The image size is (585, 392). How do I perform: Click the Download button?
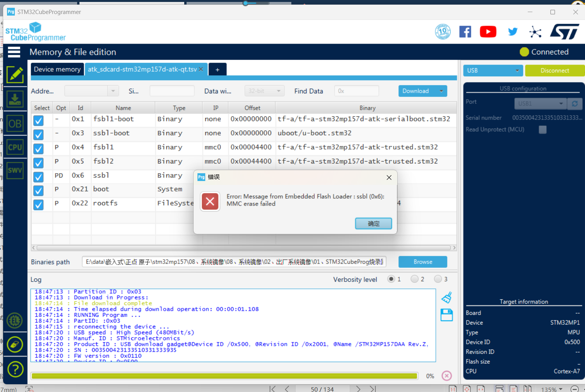(416, 91)
